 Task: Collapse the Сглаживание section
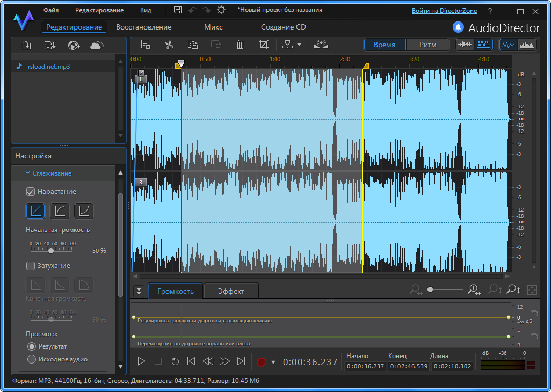point(27,173)
